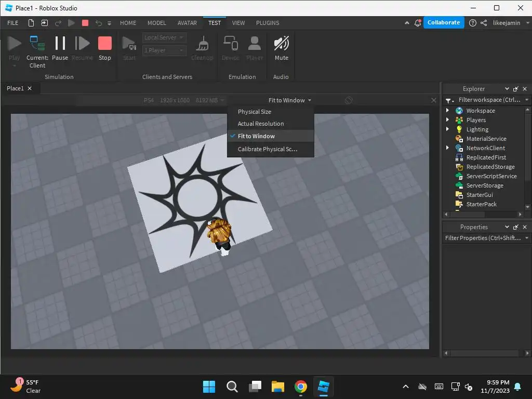
Task: Pop out the Explorer panel
Action: [x=516, y=89]
